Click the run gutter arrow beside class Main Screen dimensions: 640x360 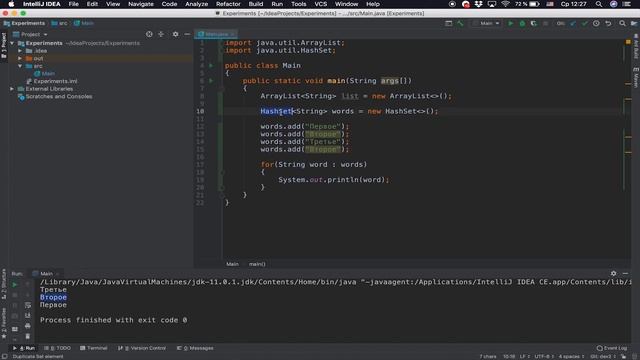click(211, 65)
